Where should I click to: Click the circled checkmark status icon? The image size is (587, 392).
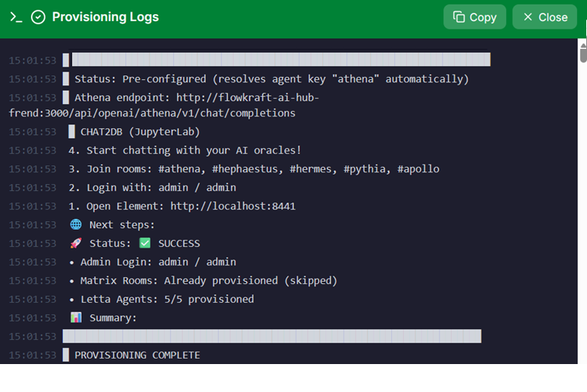pos(38,17)
